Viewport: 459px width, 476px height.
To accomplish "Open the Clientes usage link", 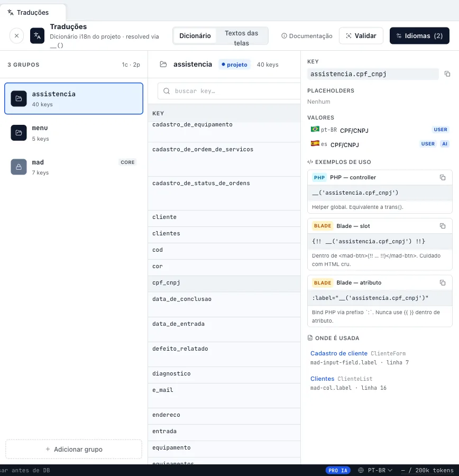I will tap(322, 379).
